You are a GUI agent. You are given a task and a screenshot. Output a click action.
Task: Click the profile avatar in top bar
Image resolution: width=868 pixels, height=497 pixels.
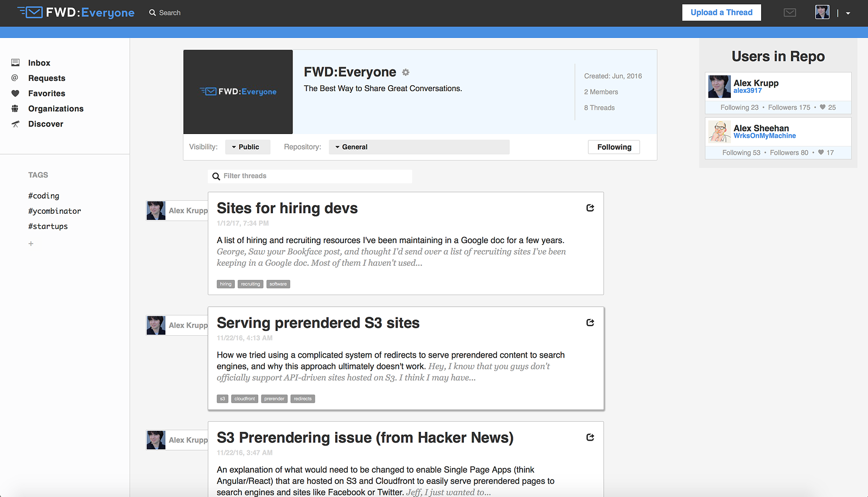point(822,12)
